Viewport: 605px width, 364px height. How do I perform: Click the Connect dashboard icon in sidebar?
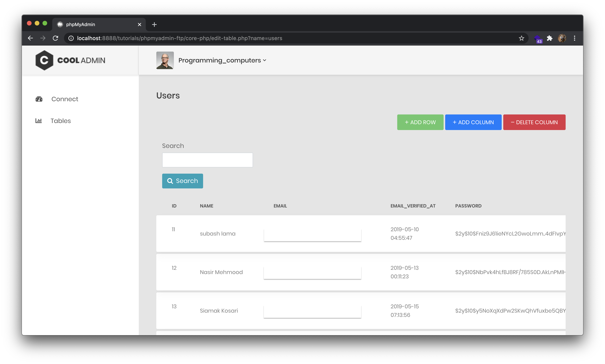point(39,99)
